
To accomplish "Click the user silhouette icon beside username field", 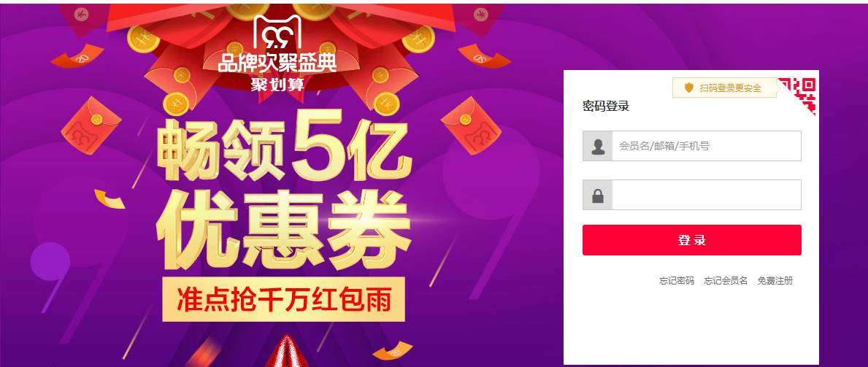I will 597,146.
